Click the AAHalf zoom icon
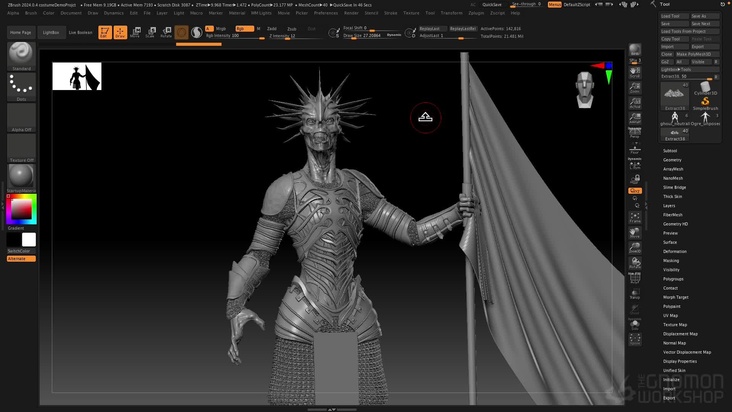The height and width of the screenshot is (412, 732). 635,118
